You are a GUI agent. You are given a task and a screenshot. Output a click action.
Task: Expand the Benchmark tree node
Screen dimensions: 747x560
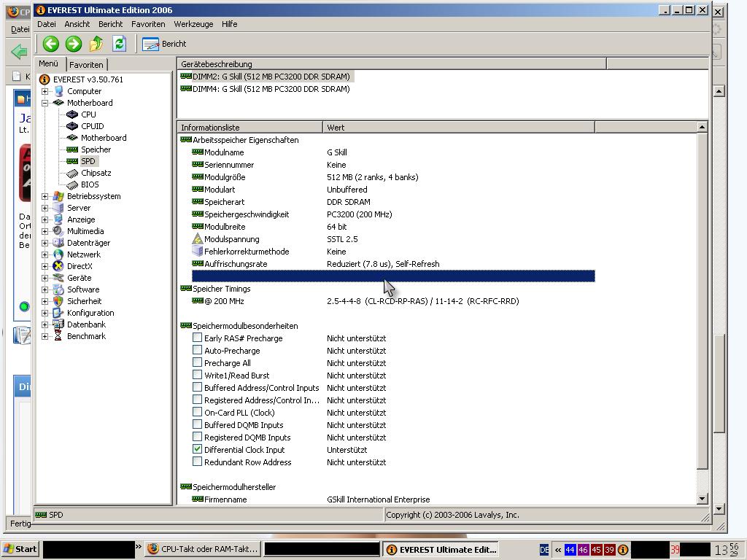(44, 336)
